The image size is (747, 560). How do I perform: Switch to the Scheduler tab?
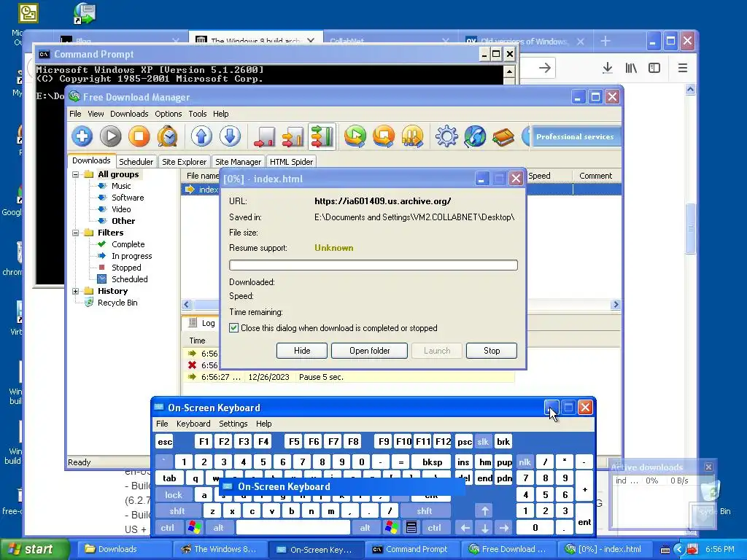pos(136,162)
